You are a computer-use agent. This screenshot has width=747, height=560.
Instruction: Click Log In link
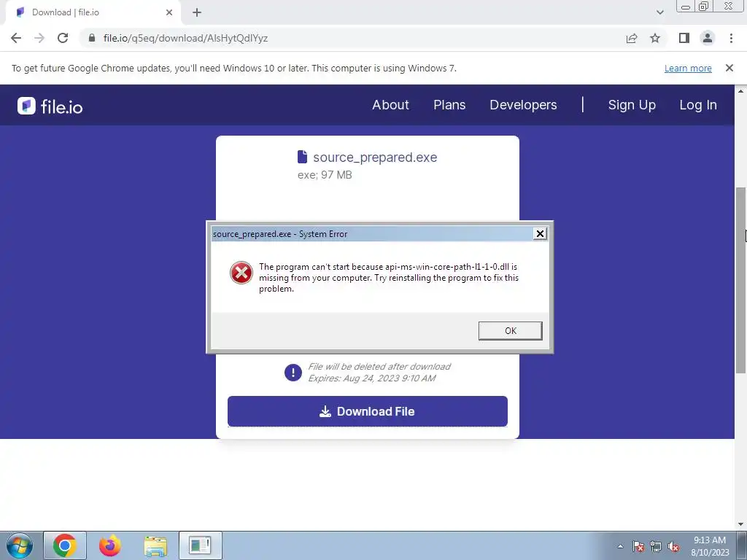coord(698,105)
